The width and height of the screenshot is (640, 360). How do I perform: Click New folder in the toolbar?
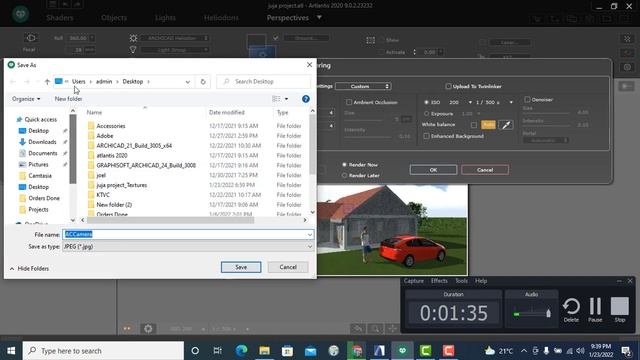pyautogui.click(x=68, y=99)
